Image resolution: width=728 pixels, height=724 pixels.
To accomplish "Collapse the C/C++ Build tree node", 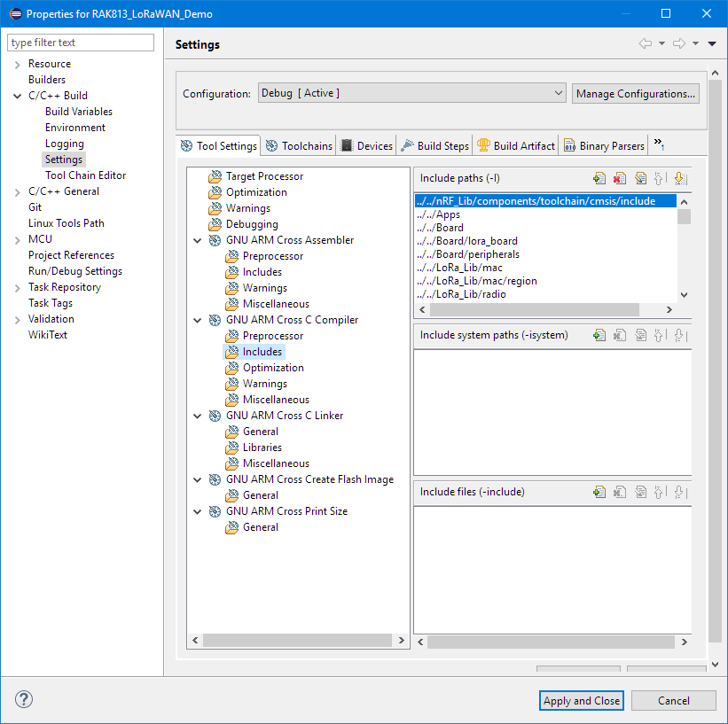I will [x=17, y=96].
